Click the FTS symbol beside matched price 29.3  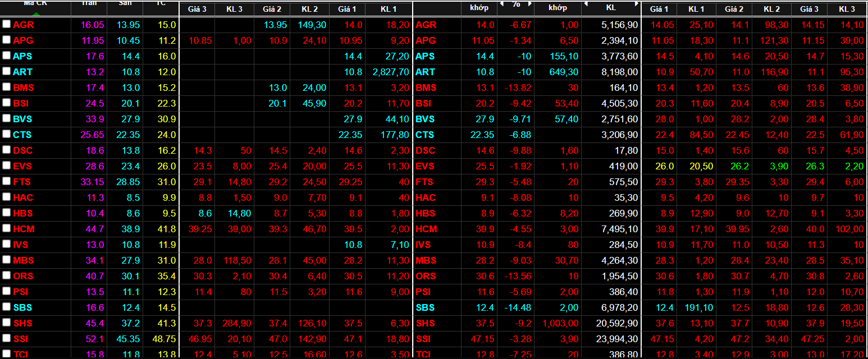(424, 182)
